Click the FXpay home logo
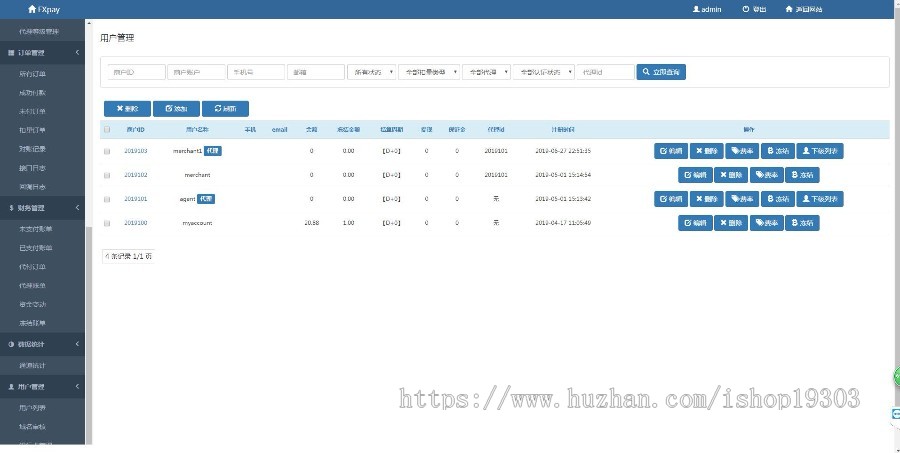 (x=44, y=9)
